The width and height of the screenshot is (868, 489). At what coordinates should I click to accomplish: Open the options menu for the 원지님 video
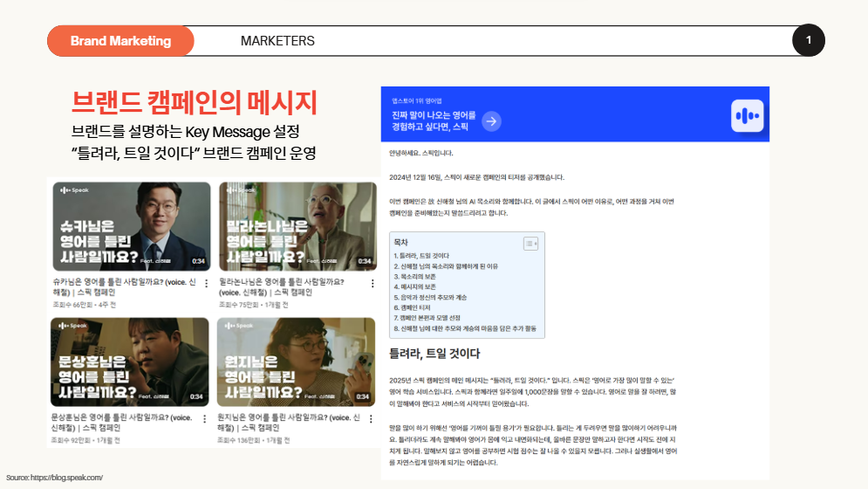pos(371,419)
